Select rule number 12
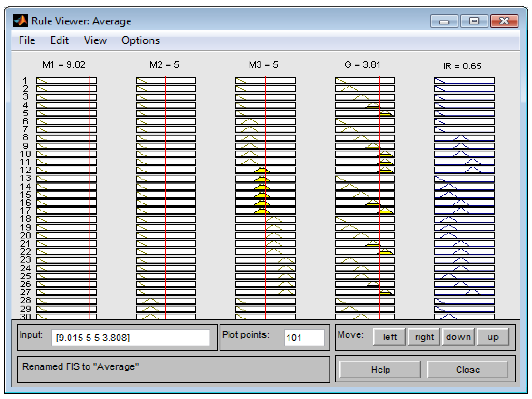 click(x=25, y=170)
